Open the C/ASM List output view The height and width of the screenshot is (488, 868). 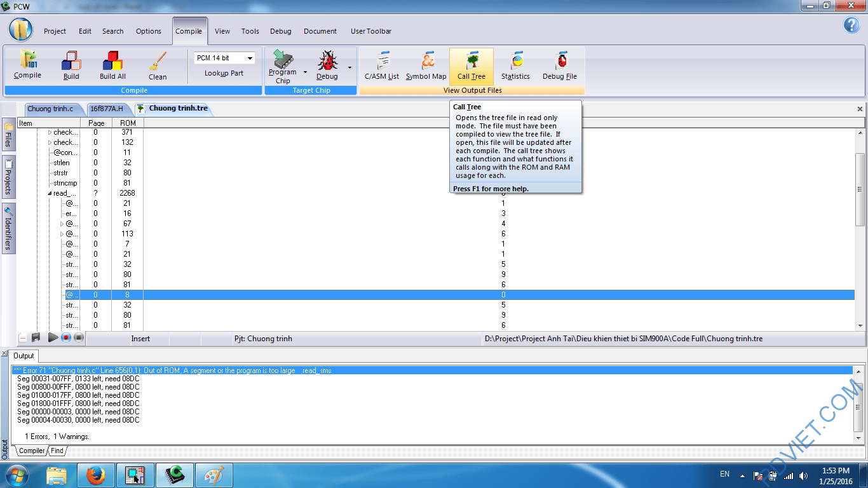pyautogui.click(x=381, y=65)
